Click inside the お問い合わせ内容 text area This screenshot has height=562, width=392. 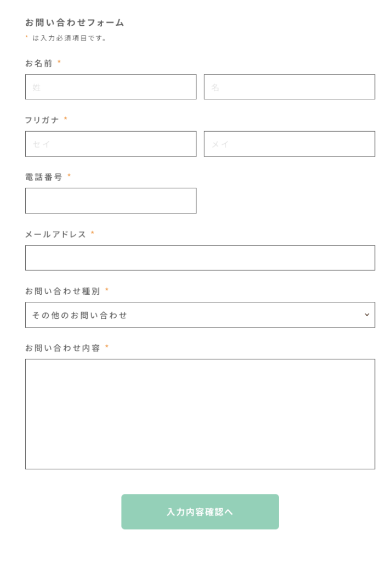(200, 414)
